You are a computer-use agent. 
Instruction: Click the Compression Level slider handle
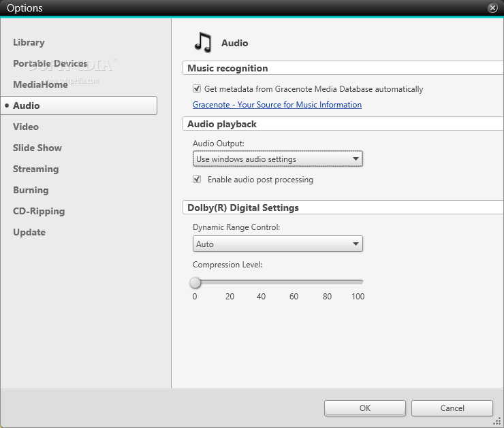click(195, 282)
